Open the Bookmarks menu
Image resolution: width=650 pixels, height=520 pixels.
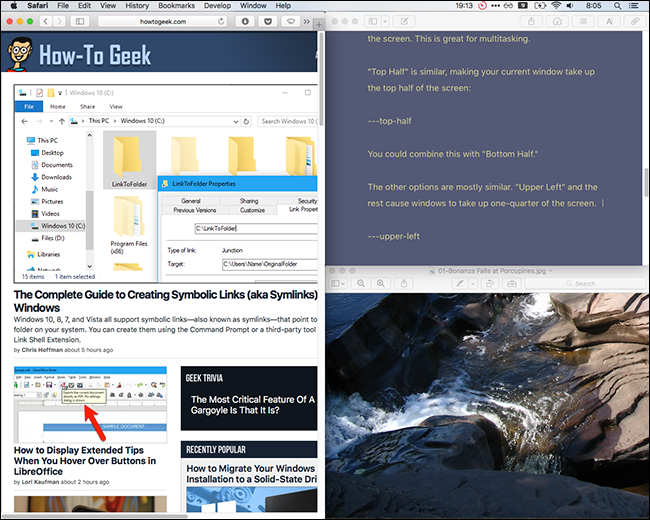177,6
